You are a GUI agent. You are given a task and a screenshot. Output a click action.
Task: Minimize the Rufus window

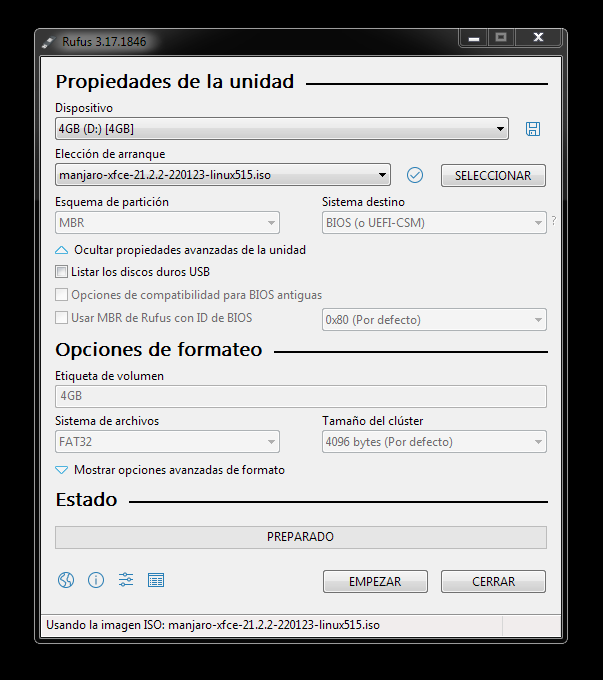tap(474, 38)
